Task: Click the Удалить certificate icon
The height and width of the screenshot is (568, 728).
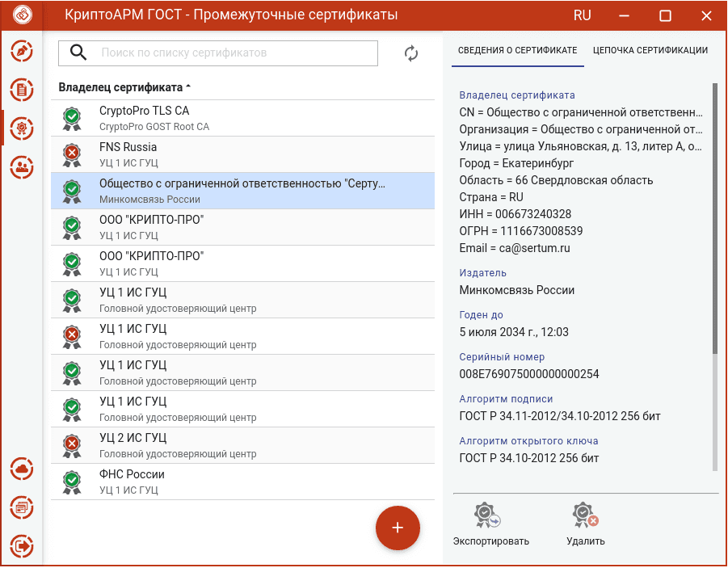Action: pyautogui.click(x=585, y=515)
